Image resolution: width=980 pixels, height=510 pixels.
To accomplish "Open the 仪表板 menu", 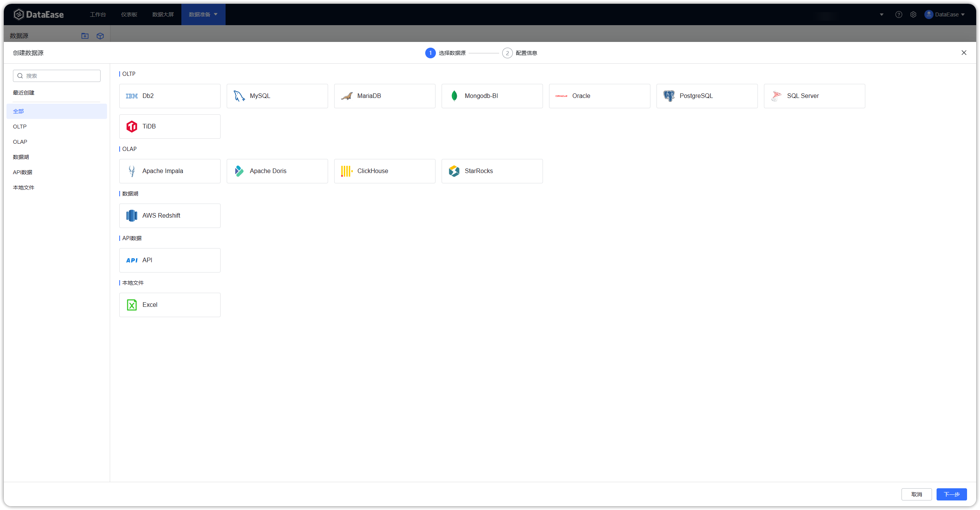I will pos(129,14).
